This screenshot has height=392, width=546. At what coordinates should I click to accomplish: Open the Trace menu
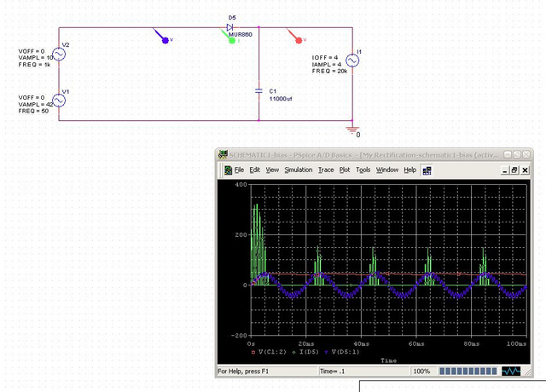(x=326, y=170)
